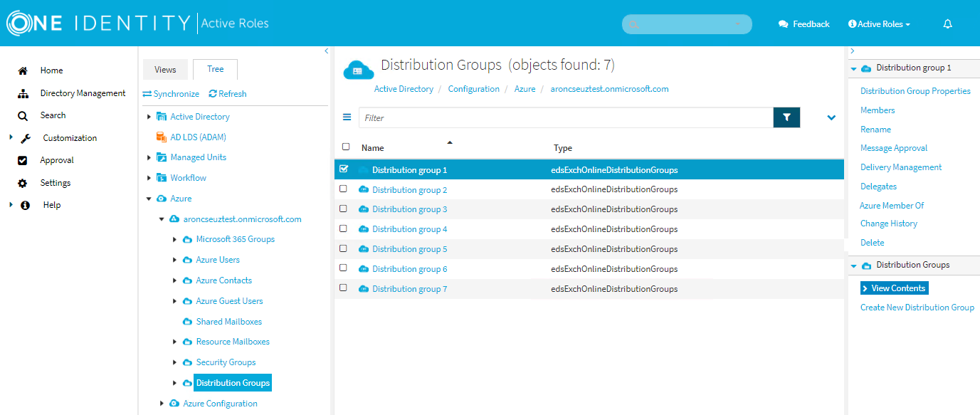Screen dimensions: 980x415
Task: Click the AD LDS (ADAM) database icon
Action: 162,137
